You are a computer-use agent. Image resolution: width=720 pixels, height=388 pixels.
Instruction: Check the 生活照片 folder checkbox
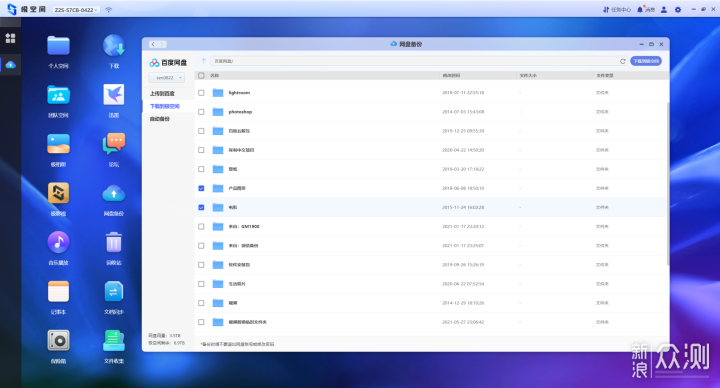201,284
